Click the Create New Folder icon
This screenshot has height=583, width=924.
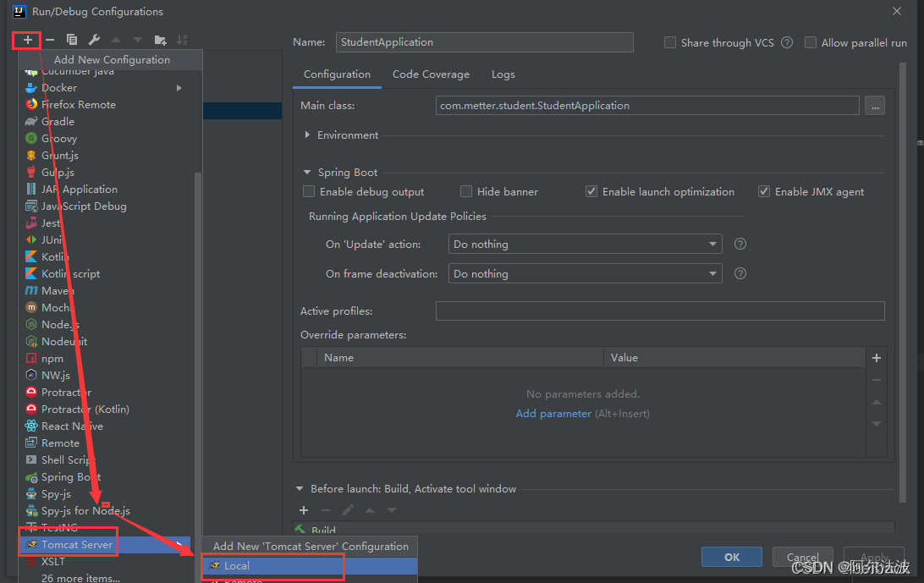point(160,40)
